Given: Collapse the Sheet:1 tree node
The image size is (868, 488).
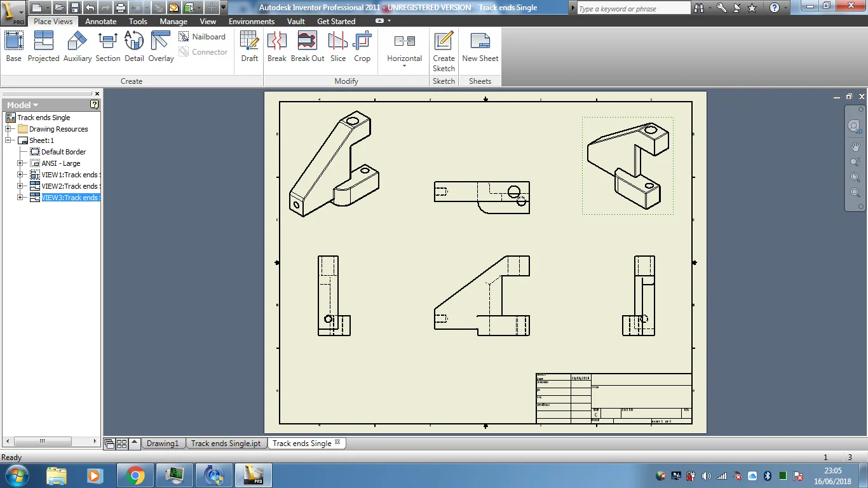Looking at the screenshot, I should (9, 140).
